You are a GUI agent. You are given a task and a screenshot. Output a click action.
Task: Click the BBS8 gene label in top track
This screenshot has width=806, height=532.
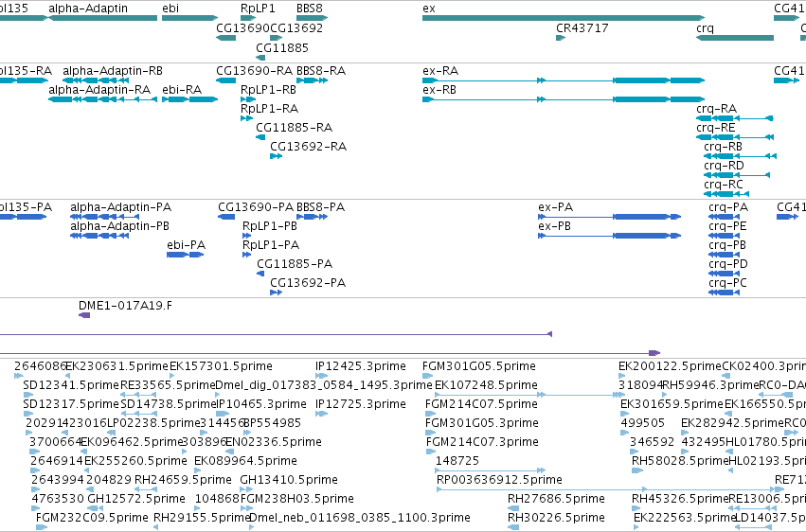click(310, 9)
